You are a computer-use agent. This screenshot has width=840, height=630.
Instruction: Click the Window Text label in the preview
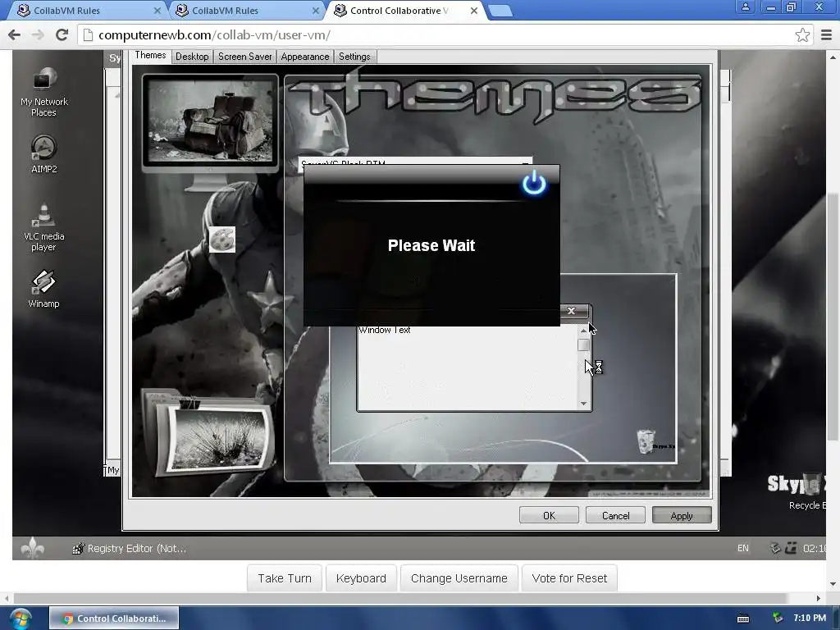coord(385,330)
